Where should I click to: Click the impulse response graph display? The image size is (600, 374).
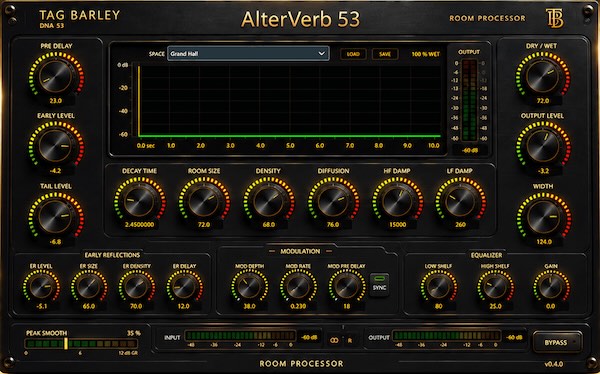[290, 101]
